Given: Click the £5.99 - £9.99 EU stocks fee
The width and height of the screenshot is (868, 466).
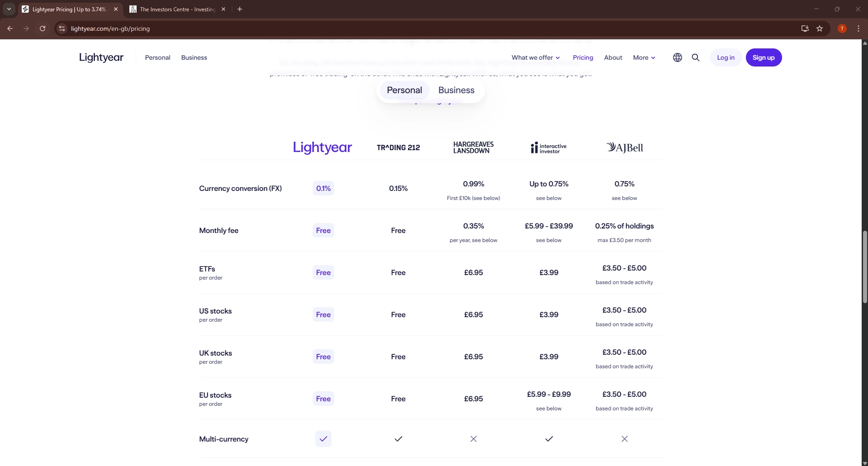Looking at the screenshot, I should point(549,394).
